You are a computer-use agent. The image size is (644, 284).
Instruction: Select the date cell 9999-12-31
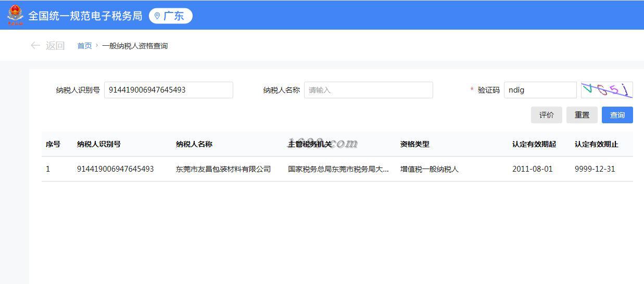coord(595,169)
